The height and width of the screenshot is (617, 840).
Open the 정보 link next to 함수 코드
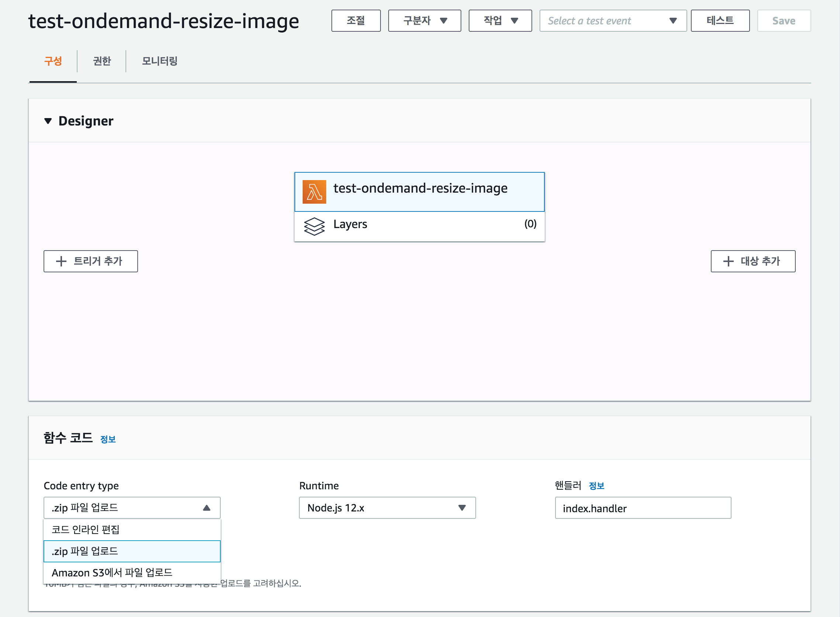point(108,439)
